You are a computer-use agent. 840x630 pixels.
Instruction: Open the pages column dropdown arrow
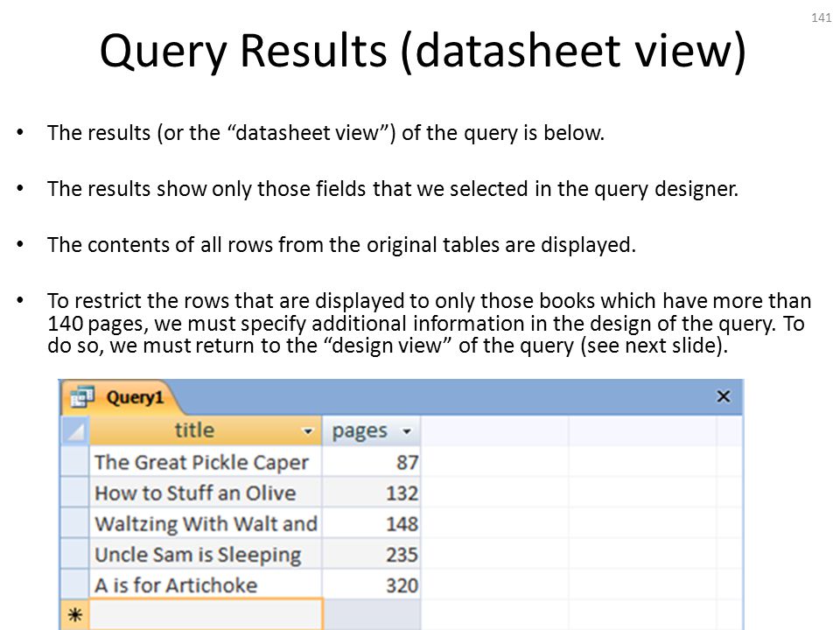407,431
